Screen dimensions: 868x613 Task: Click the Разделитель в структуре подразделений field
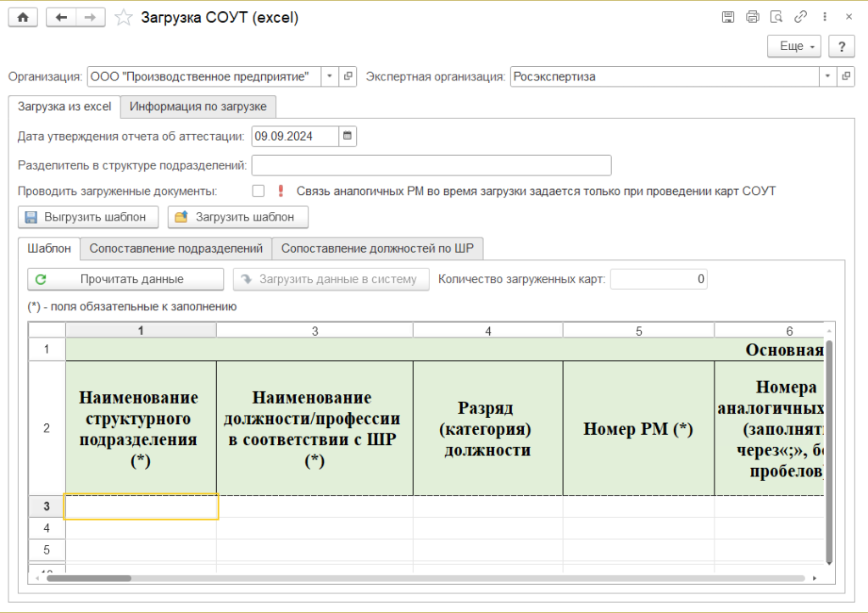pos(431,164)
